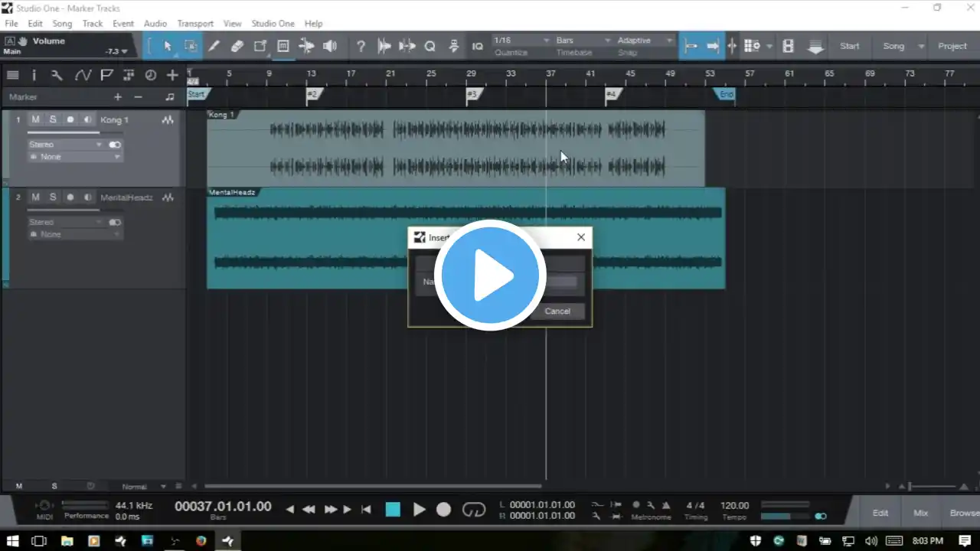Record-arm the MentalHeadz track
980x551 pixels.
click(70, 197)
